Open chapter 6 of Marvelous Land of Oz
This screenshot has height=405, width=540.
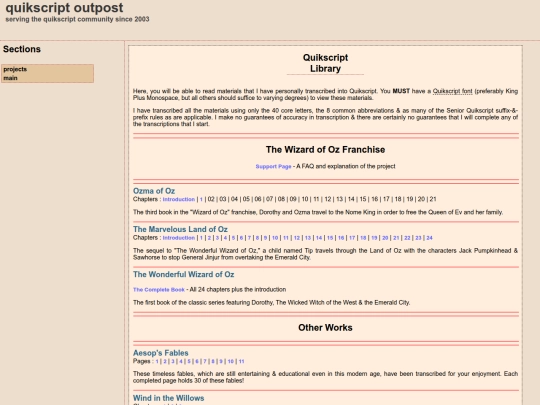[241, 238]
